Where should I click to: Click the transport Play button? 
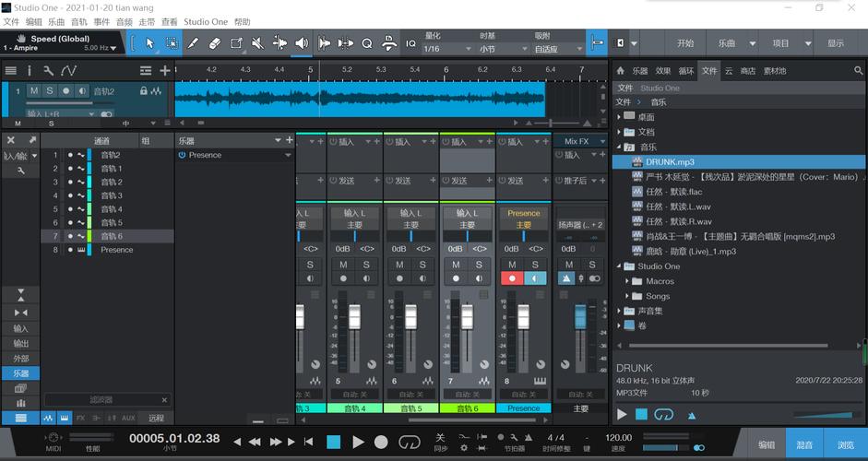pos(358,442)
